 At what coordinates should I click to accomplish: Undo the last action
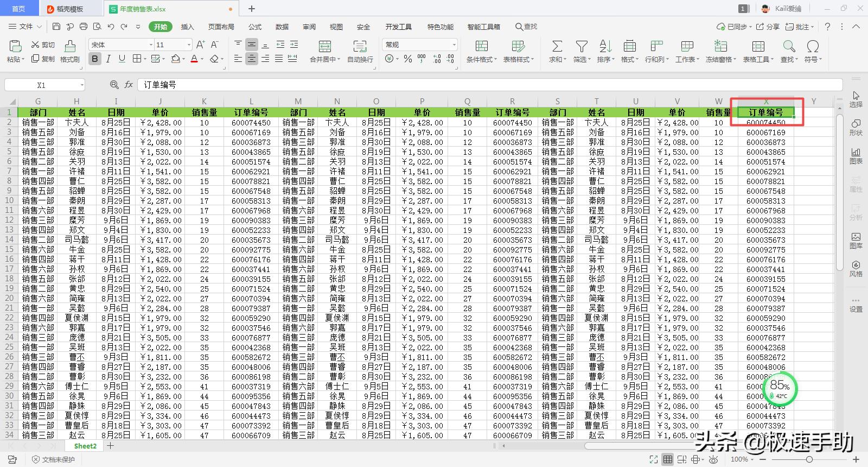111,27
